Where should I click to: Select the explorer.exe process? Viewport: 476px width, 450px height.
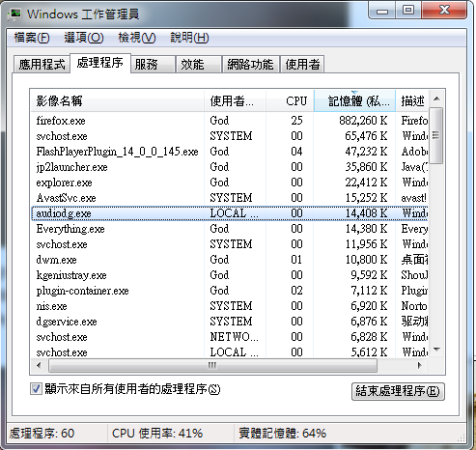[230, 183]
